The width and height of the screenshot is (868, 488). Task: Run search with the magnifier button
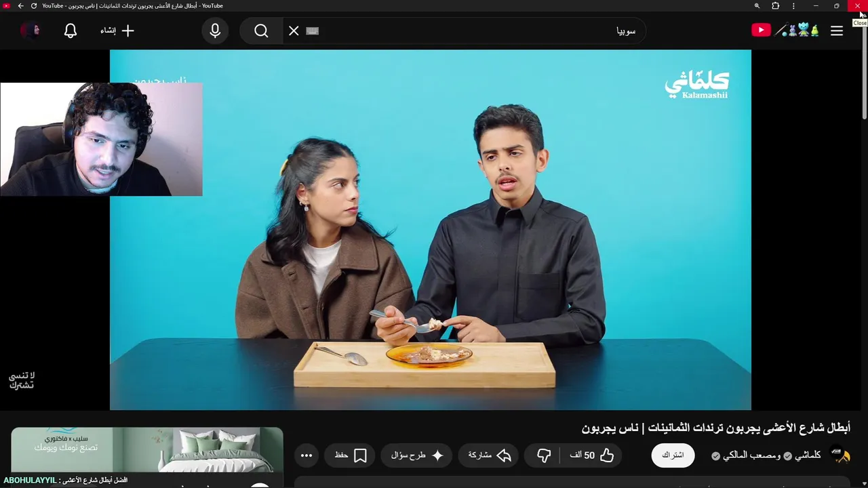(261, 30)
